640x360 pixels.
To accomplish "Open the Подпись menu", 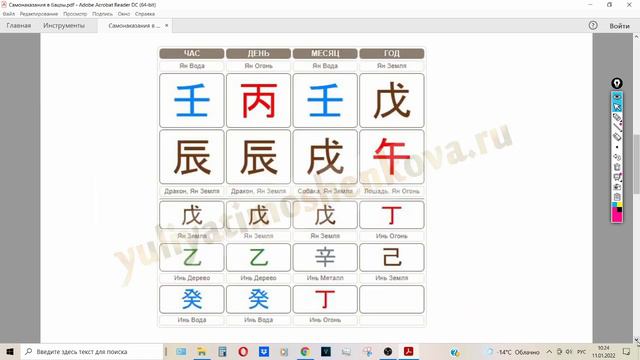I will [x=102, y=13].
